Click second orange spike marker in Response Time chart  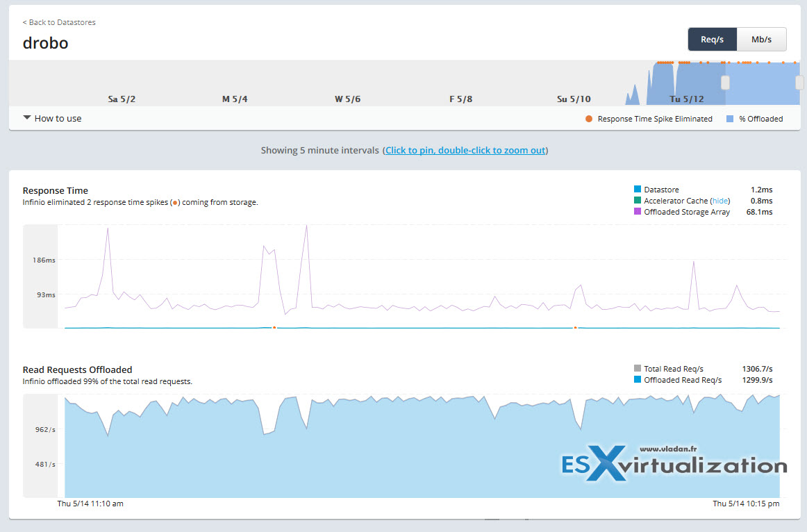coord(576,327)
